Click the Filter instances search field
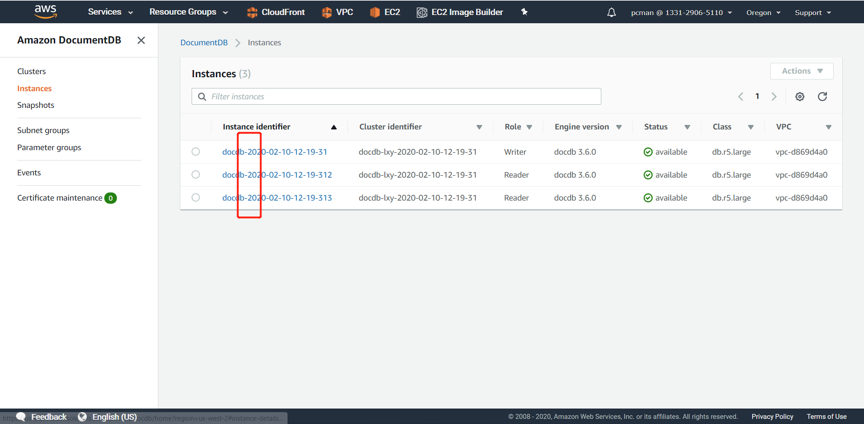The width and height of the screenshot is (864, 424). point(400,97)
